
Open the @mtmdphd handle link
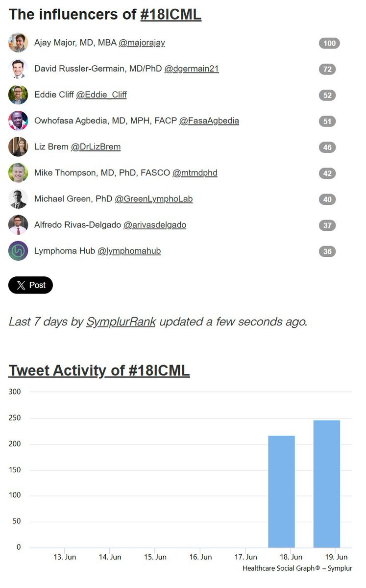(x=195, y=172)
